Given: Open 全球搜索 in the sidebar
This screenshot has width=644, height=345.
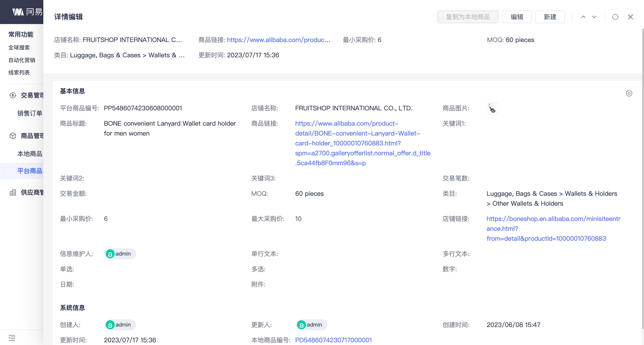Looking at the screenshot, I should [x=19, y=48].
